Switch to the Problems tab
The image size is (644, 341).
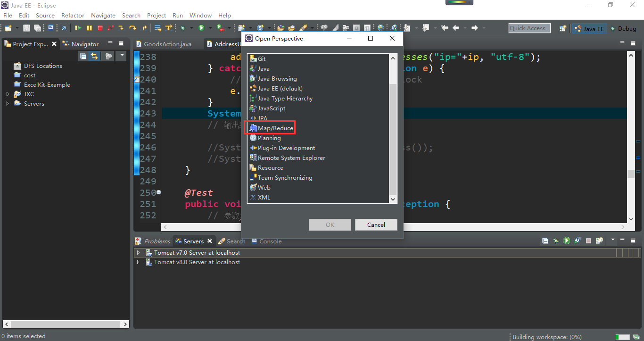point(153,241)
